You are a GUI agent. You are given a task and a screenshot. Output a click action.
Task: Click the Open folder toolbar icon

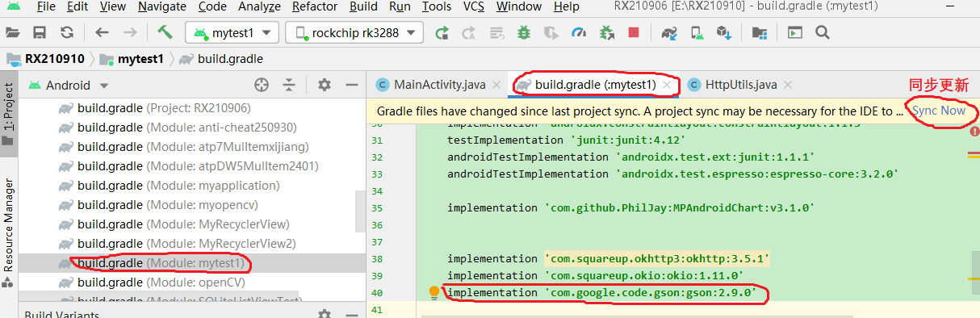pos(12,33)
